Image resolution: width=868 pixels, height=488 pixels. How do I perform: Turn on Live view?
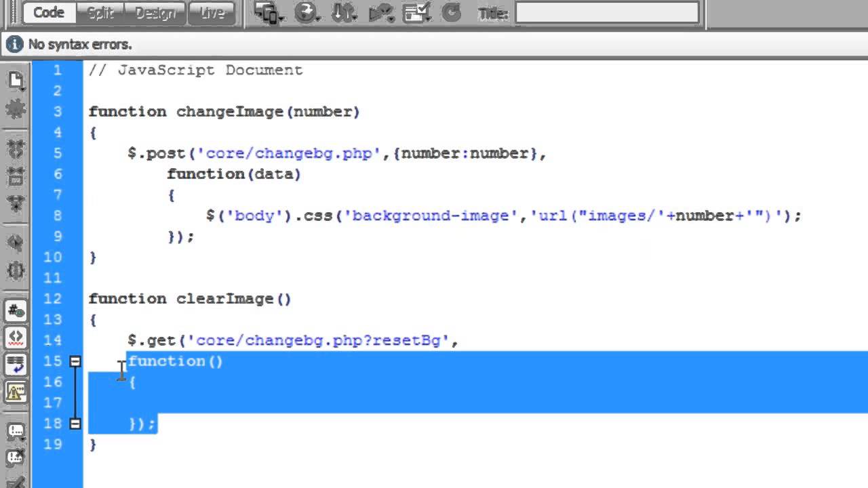point(212,13)
